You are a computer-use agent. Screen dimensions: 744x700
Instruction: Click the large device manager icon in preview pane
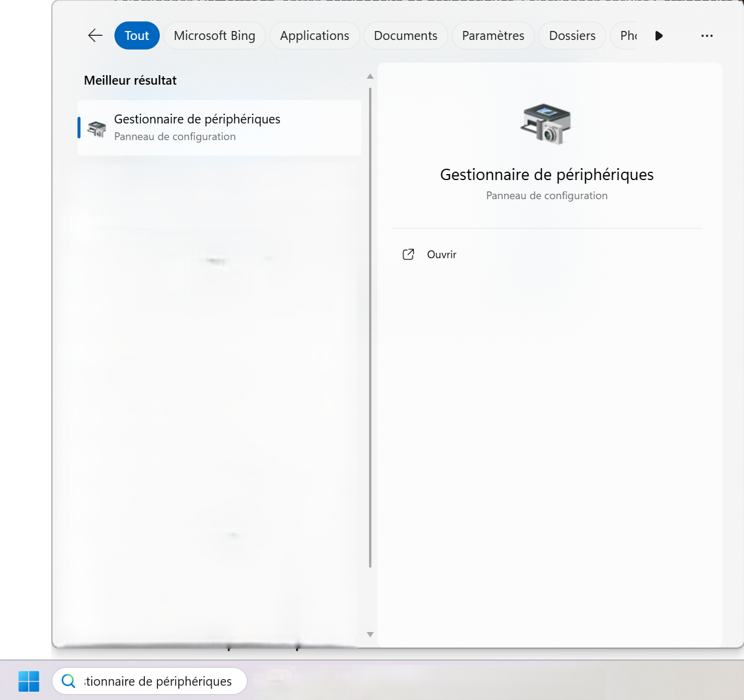546,124
